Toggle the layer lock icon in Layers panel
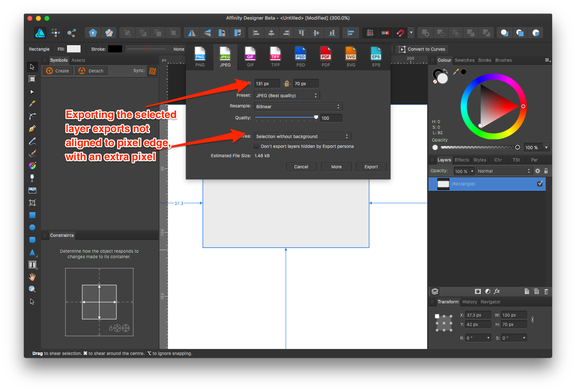The image size is (576, 392). (546, 171)
